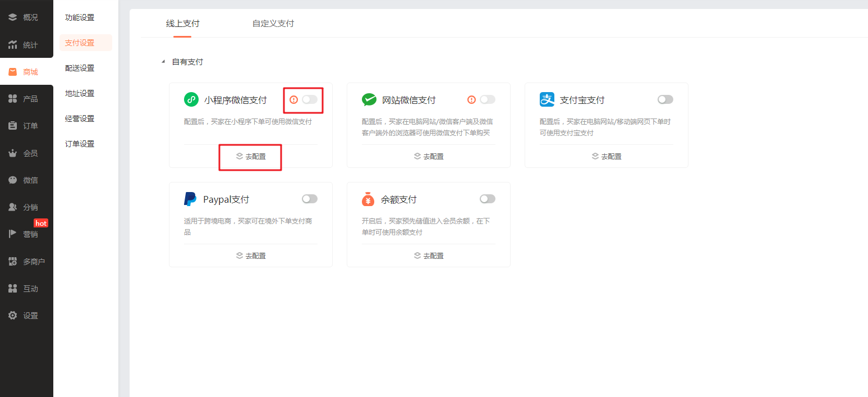The image size is (868, 397).
Task: Click description 配置后，买家在小程序下单可使用微信支付
Action: pyautogui.click(x=248, y=121)
